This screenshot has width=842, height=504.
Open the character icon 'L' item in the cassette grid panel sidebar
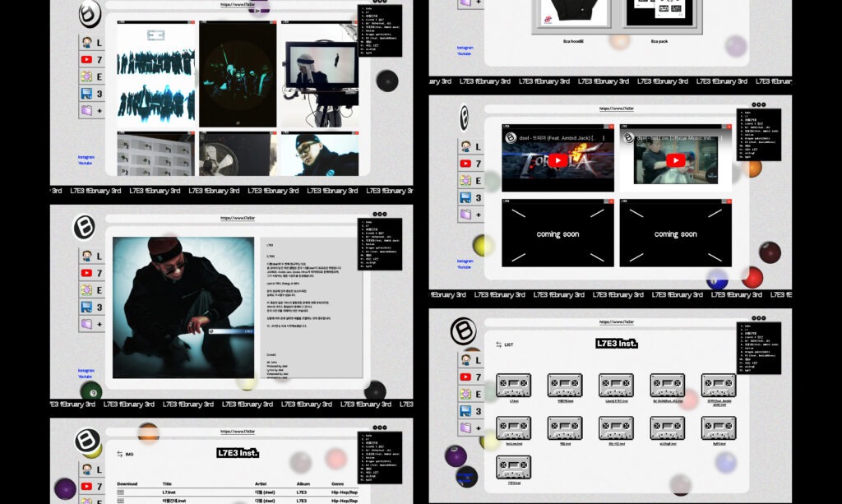click(x=471, y=360)
